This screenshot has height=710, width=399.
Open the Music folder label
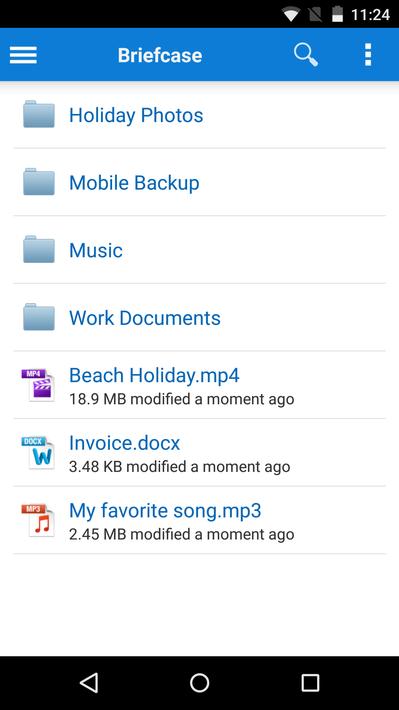(x=96, y=250)
